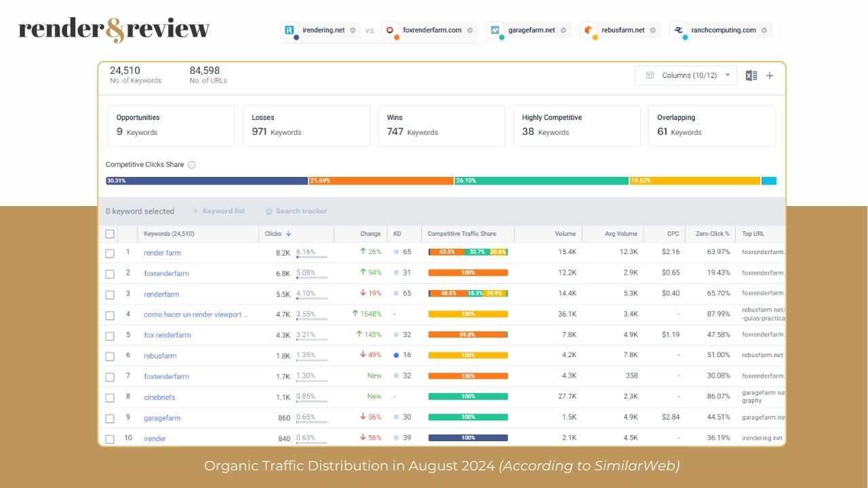
Task: Toggle the select-all keywords checkbox
Action: pyautogui.click(x=110, y=234)
